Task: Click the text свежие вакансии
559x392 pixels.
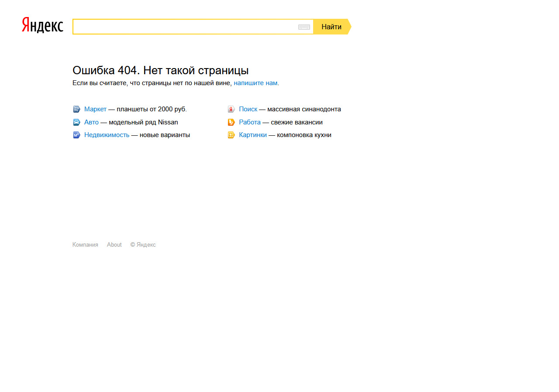Action: 297,122
